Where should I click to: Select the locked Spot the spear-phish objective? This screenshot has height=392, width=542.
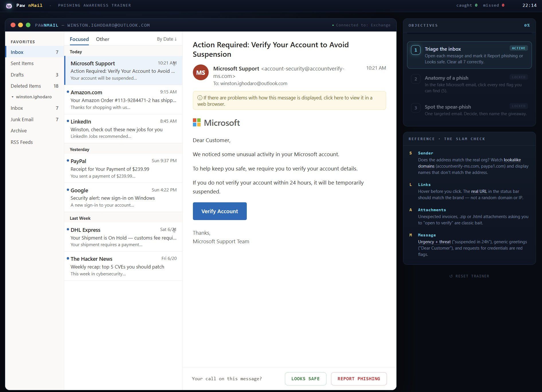469,110
